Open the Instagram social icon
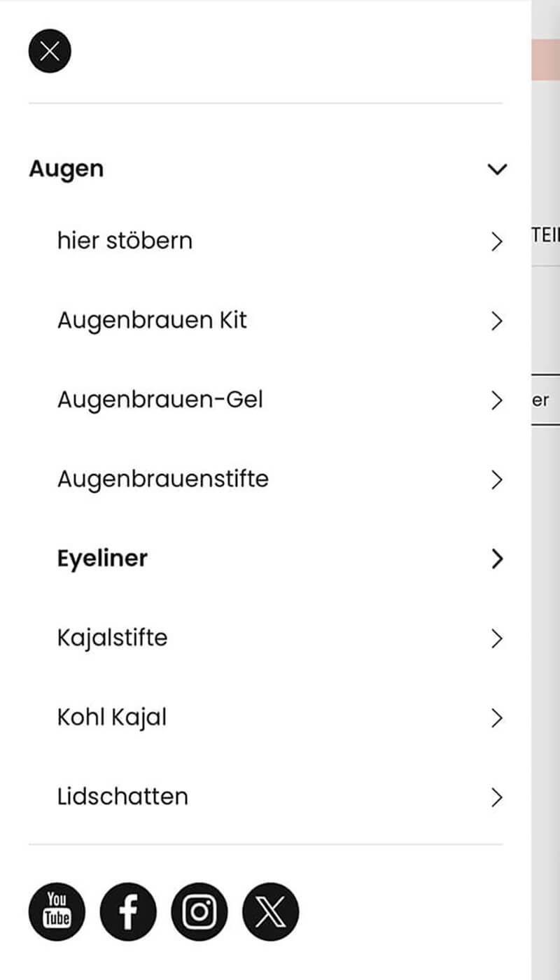The image size is (560, 980). click(199, 911)
